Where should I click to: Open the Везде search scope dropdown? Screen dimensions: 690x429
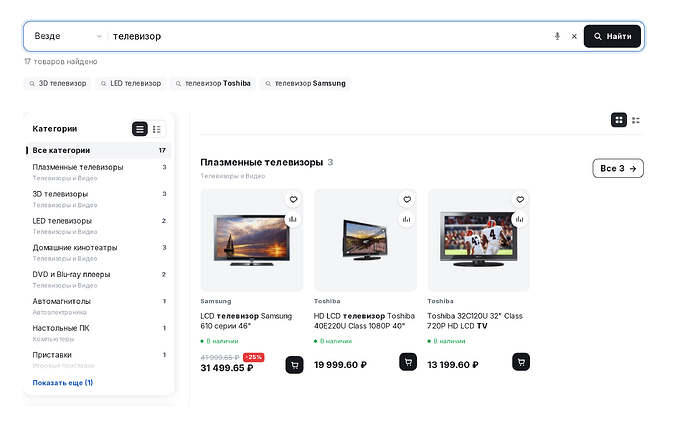[x=68, y=36]
